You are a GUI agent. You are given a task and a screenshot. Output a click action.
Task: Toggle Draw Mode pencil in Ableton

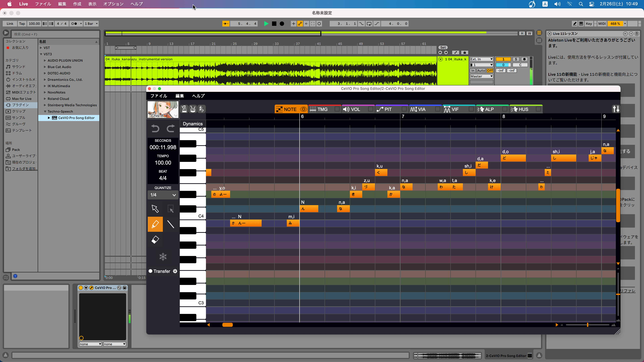click(x=575, y=23)
